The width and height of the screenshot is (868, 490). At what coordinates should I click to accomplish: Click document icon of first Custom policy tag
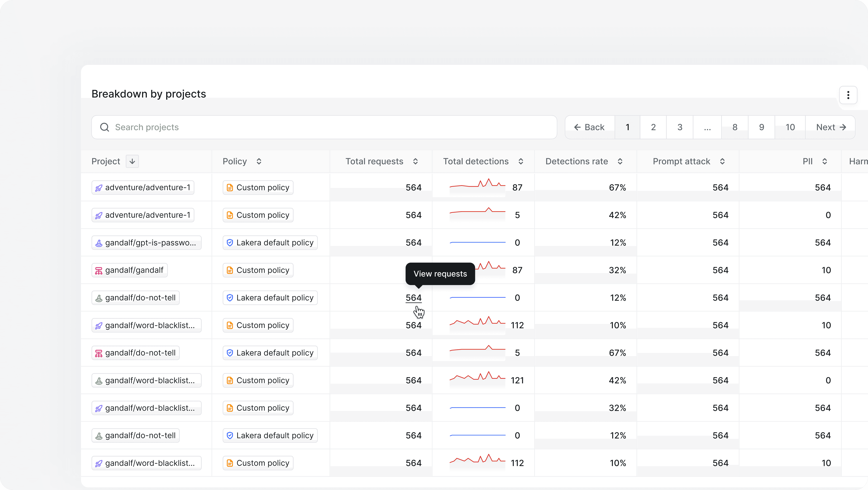pyautogui.click(x=230, y=188)
